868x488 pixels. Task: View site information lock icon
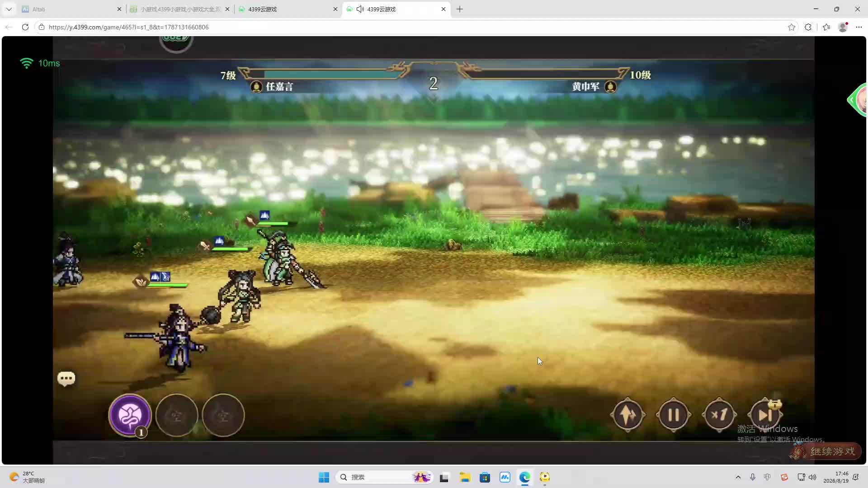[x=42, y=27]
